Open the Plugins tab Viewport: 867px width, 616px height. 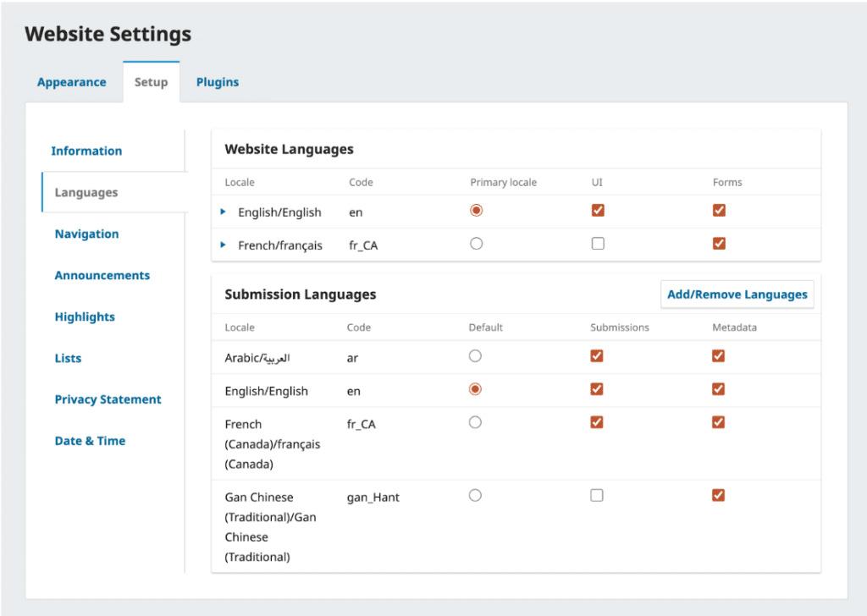pos(218,82)
